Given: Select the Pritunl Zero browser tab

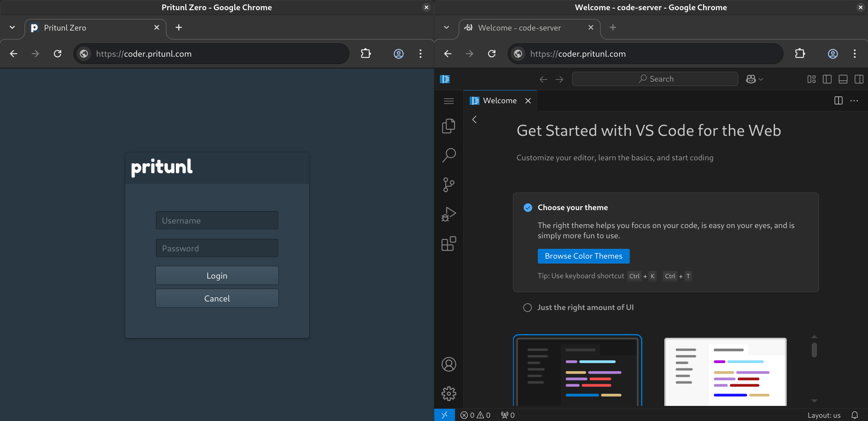Looking at the screenshot, I should click(x=95, y=28).
